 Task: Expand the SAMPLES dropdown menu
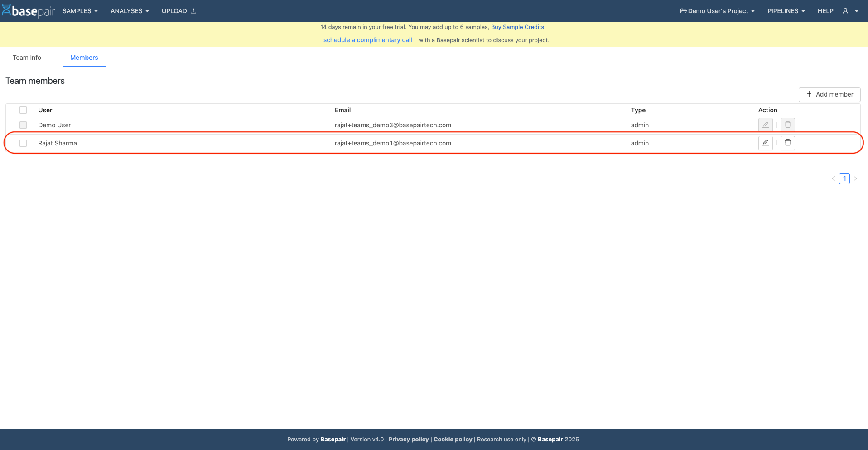(x=80, y=11)
